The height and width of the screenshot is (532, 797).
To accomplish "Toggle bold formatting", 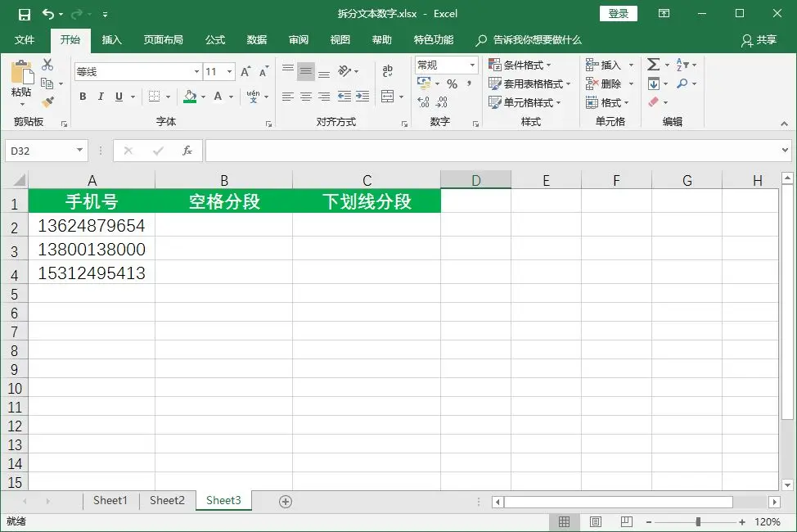I will pos(83,97).
